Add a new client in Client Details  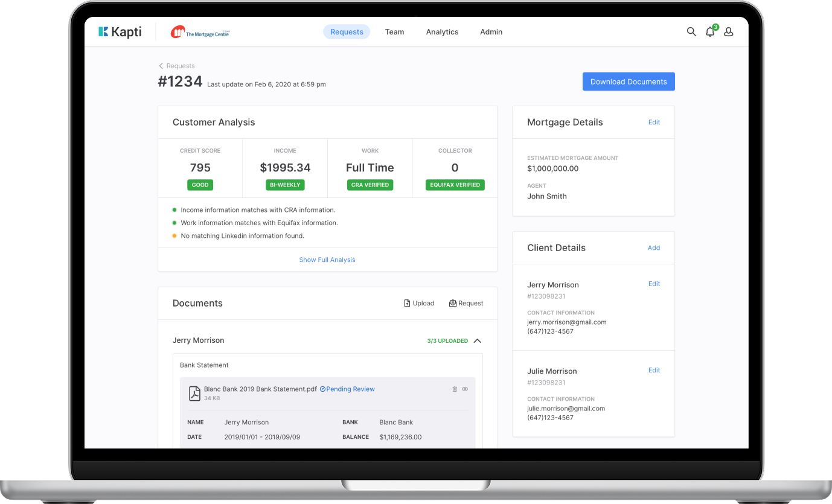[654, 247]
